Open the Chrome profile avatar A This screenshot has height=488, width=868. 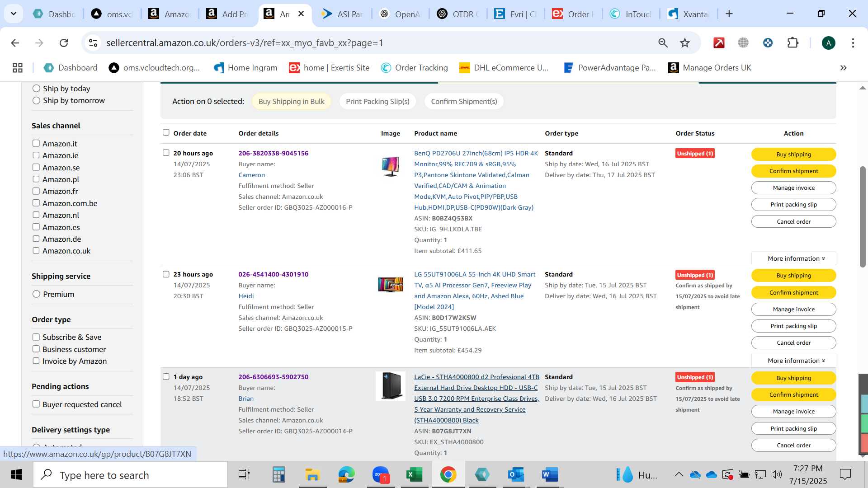[x=828, y=43]
